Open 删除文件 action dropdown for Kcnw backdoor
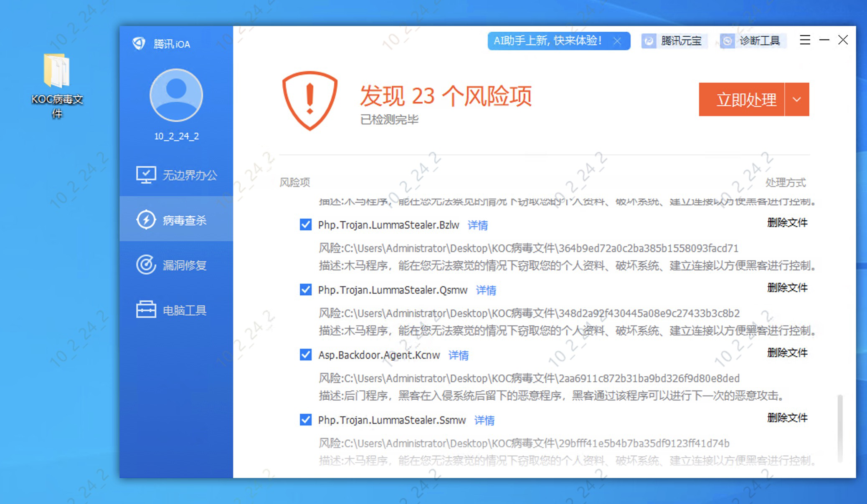Viewport: 867px width, 504px height. pyautogui.click(x=787, y=353)
